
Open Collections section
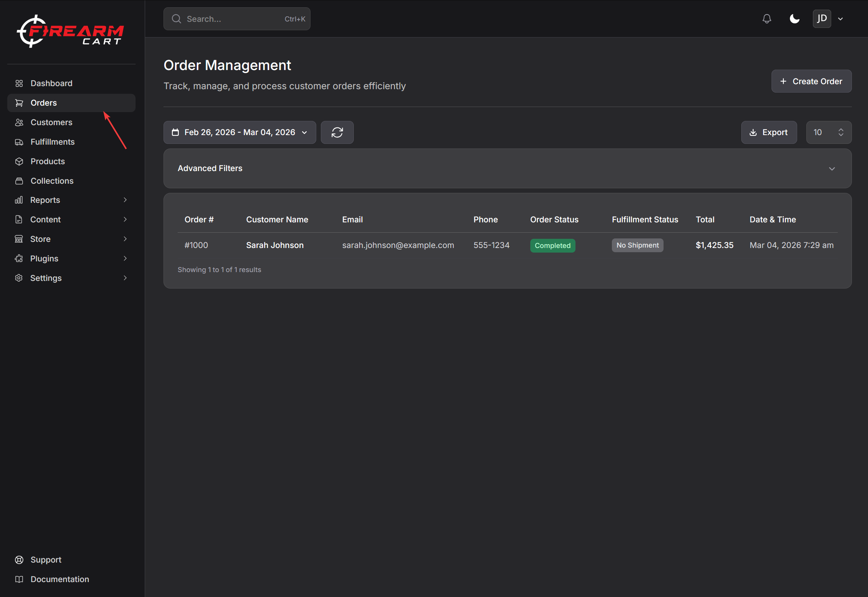(71, 181)
